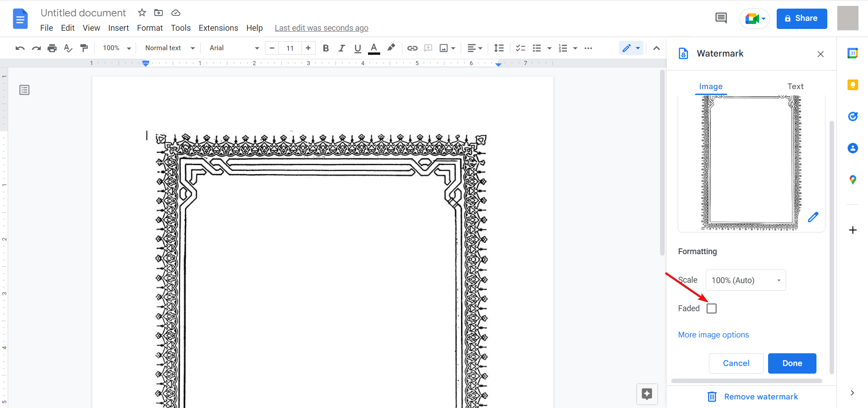Open the editing mode dropdown
Image resolution: width=868 pixels, height=408 pixels.
point(631,48)
